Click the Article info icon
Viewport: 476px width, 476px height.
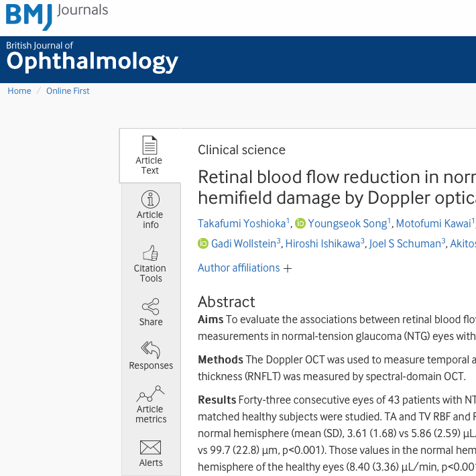[150, 199]
